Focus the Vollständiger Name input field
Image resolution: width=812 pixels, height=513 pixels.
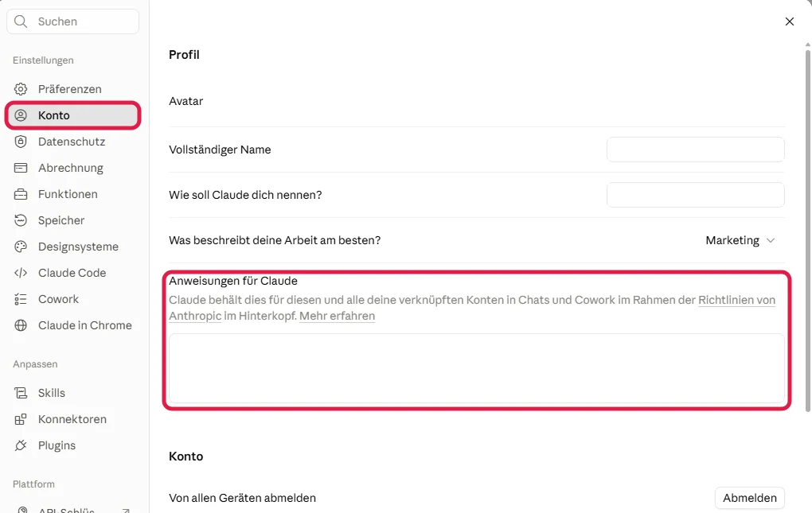[696, 150]
